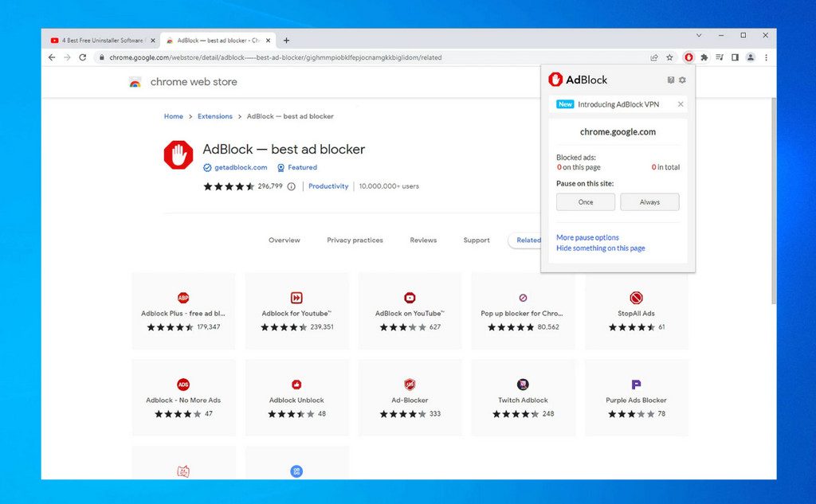Close the AdBlock web store tab
This screenshot has width=816, height=504.
click(x=268, y=40)
